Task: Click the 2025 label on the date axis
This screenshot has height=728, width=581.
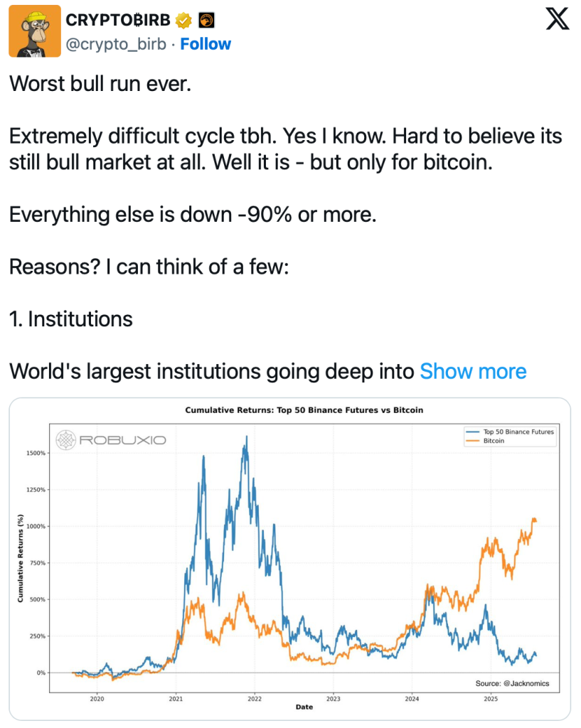Action: pyautogui.click(x=490, y=700)
